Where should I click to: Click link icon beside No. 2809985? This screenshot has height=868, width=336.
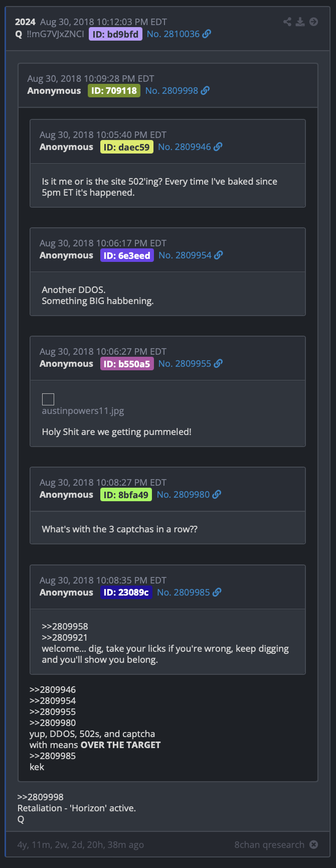pyautogui.click(x=217, y=592)
